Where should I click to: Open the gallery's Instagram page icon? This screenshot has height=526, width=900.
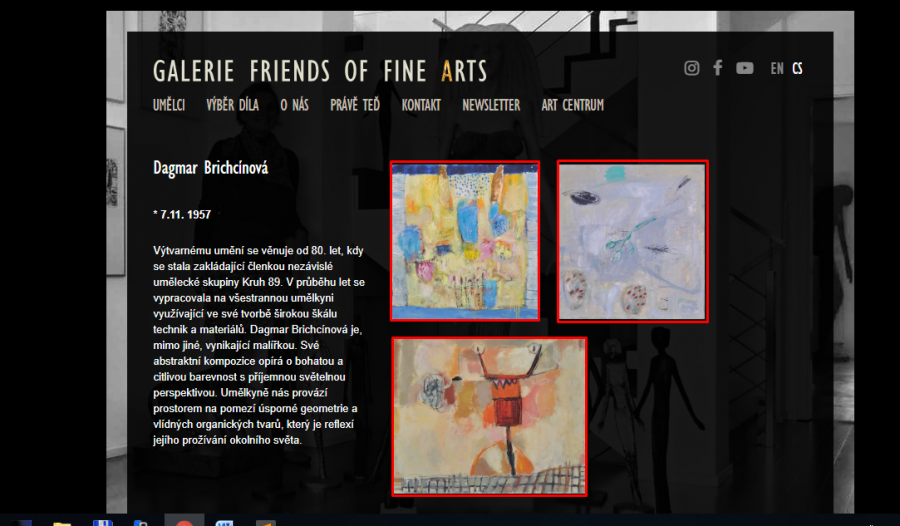click(692, 68)
